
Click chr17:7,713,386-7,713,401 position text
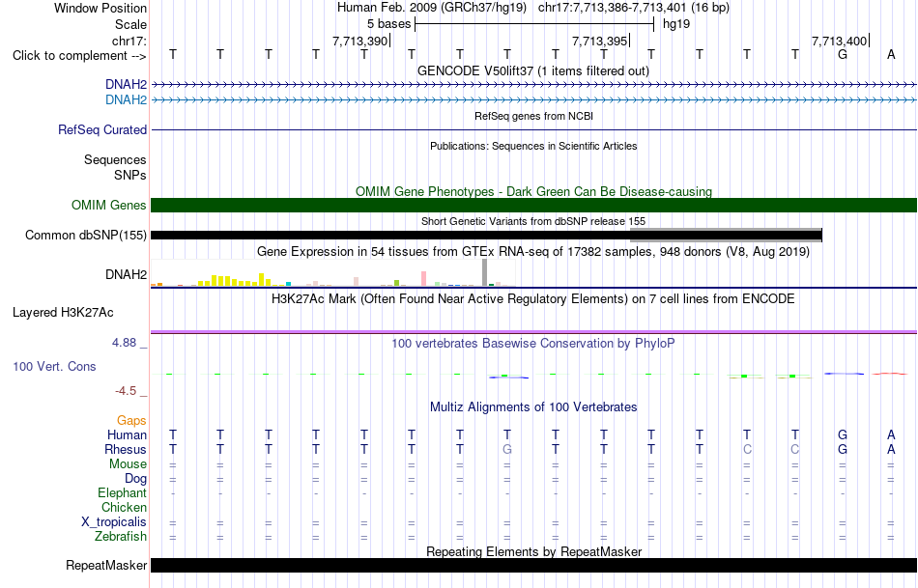click(634, 8)
